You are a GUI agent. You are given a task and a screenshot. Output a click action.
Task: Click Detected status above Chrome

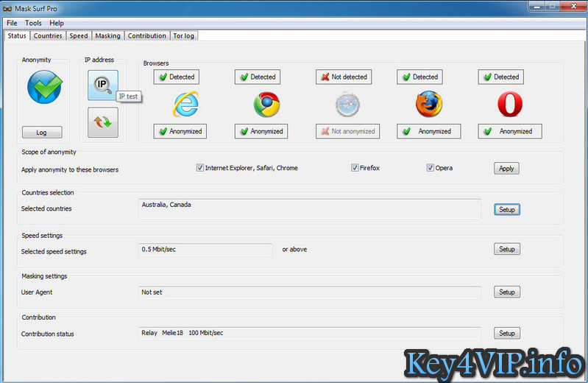click(x=258, y=77)
